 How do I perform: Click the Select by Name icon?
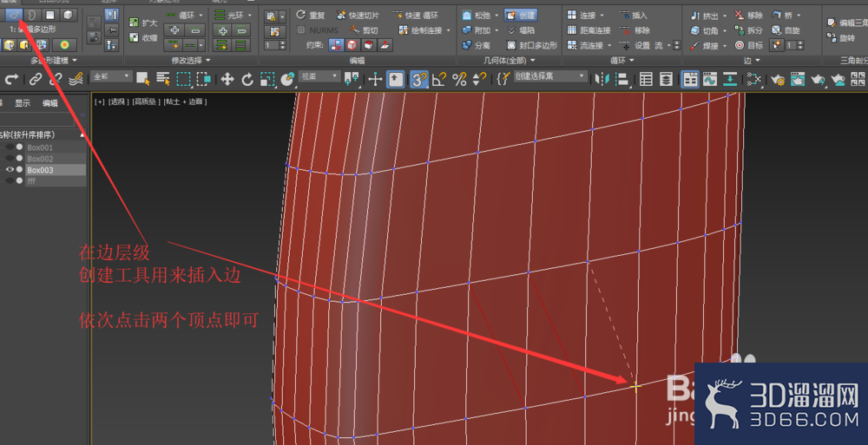(163, 79)
